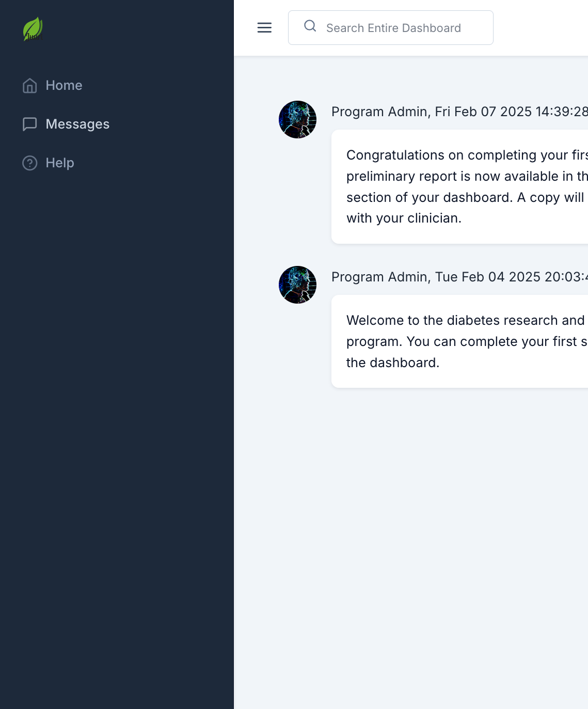Image resolution: width=588 pixels, height=709 pixels.
Task: Click "the dashboard." text in the welcome message
Action: pos(392,363)
